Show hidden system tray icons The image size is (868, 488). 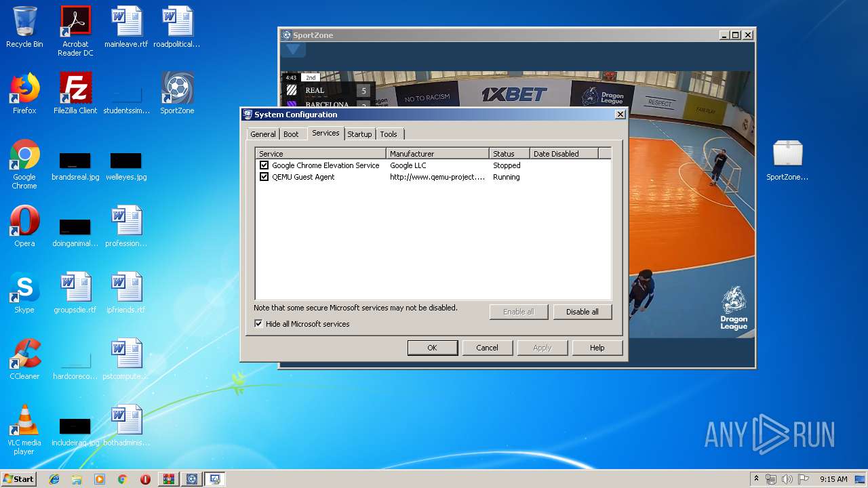pos(756,479)
